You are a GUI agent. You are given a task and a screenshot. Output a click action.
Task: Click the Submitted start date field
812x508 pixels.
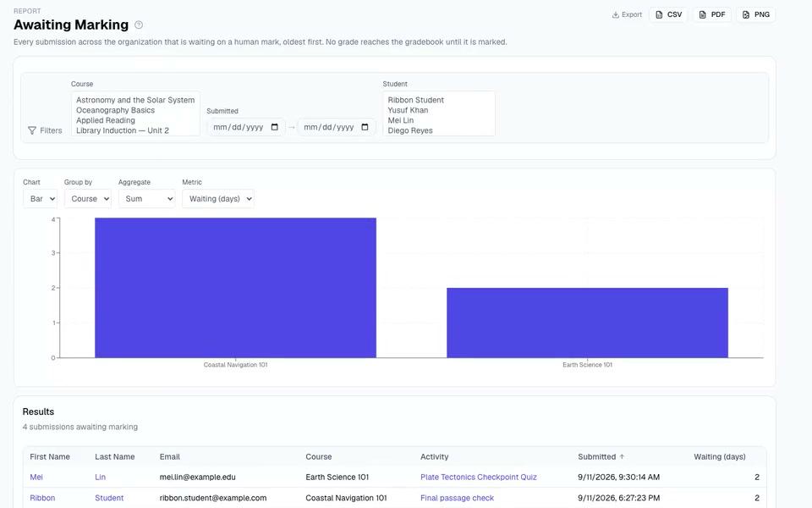tap(246, 127)
